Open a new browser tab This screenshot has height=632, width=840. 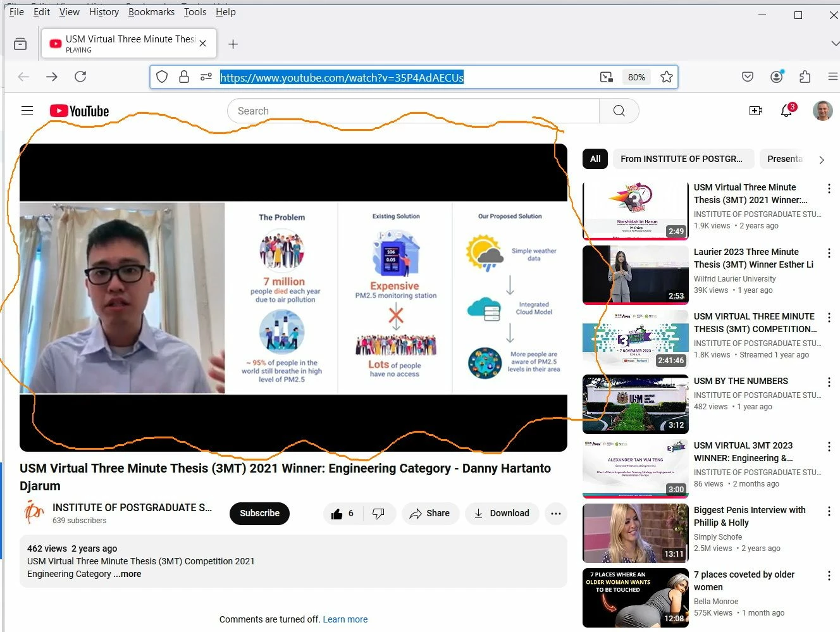point(233,44)
